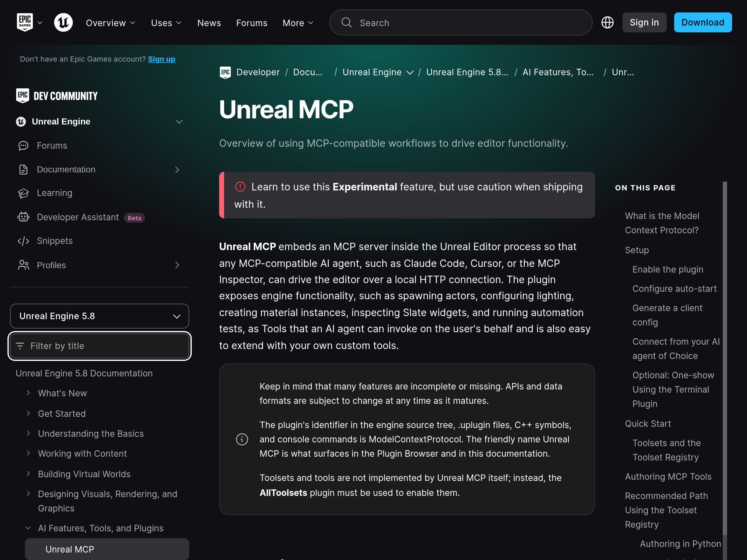
Task: Open the Uses dropdown menu
Action: tap(166, 23)
